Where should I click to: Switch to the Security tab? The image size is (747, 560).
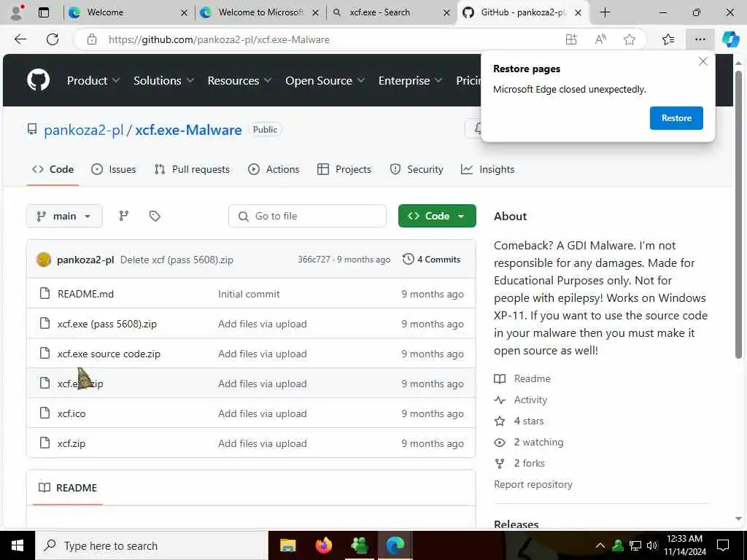tap(417, 169)
